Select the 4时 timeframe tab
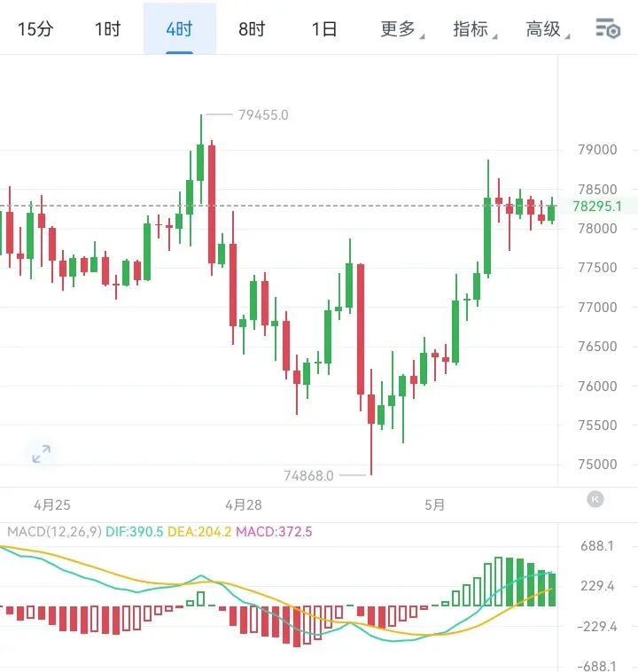The width and height of the screenshot is (638, 672). [x=180, y=29]
